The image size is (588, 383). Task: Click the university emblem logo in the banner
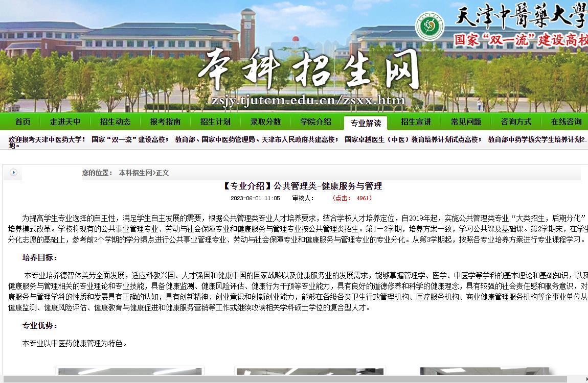click(x=429, y=26)
